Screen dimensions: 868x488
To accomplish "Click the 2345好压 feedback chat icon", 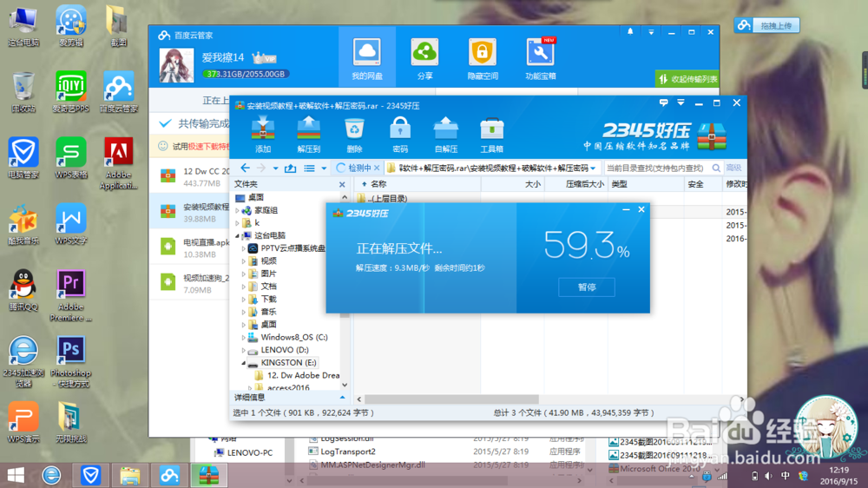I will (664, 102).
